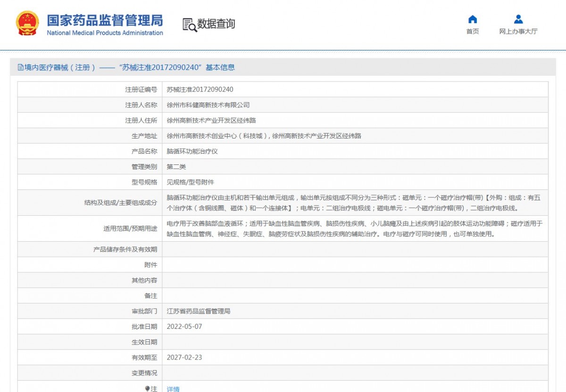
Task: Click the 首页 house icon
Action: (472, 19)
